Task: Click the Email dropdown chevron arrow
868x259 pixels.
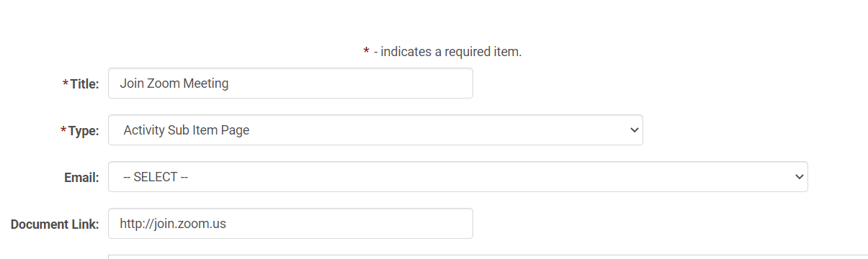Action: pos(798,177)
